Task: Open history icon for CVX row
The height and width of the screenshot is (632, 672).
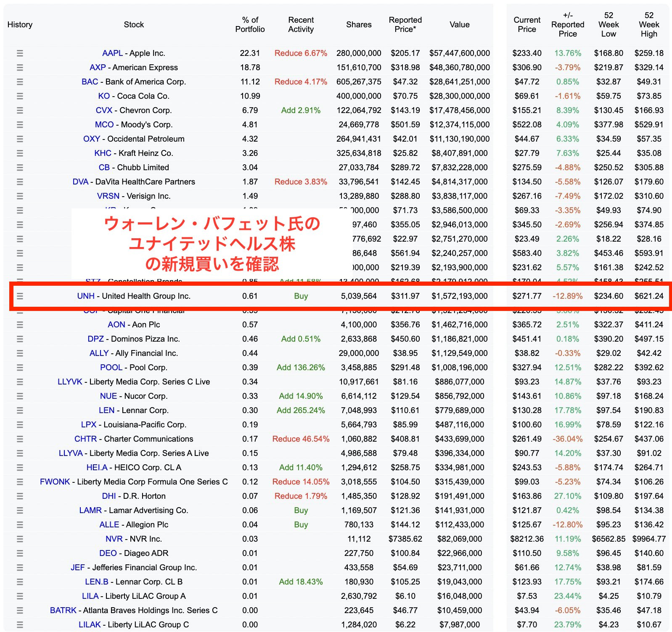Action: 20,111
